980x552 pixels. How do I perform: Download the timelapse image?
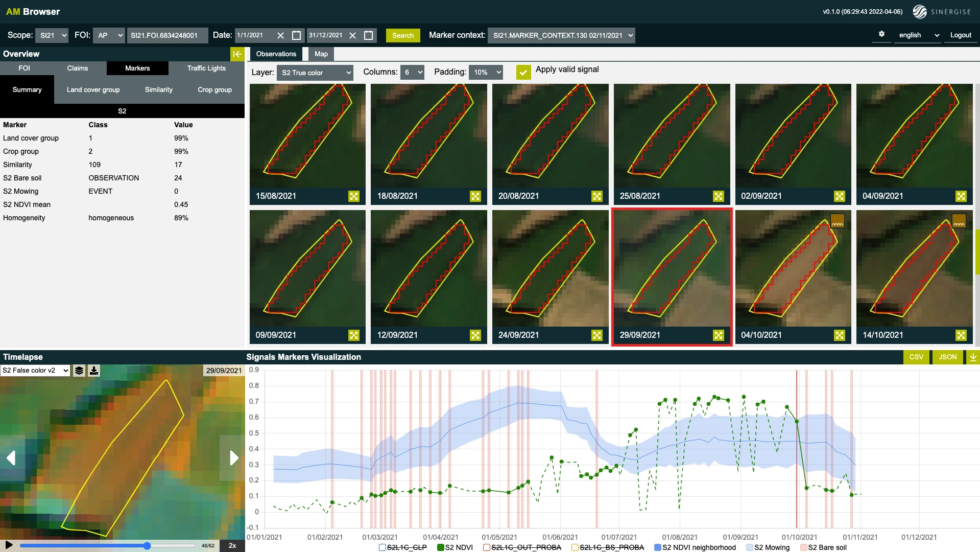tap(94, 371)
